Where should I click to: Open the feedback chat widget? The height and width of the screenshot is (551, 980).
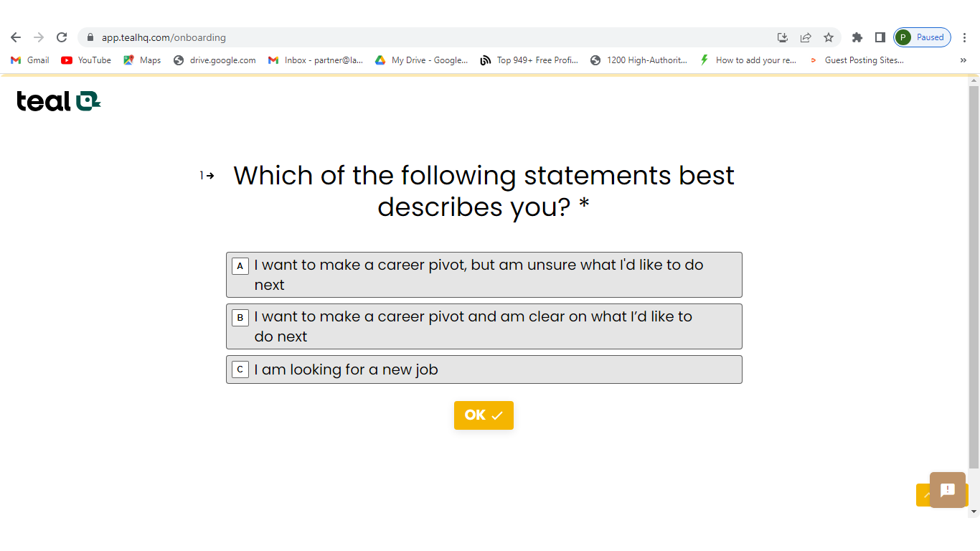[947, 489]
